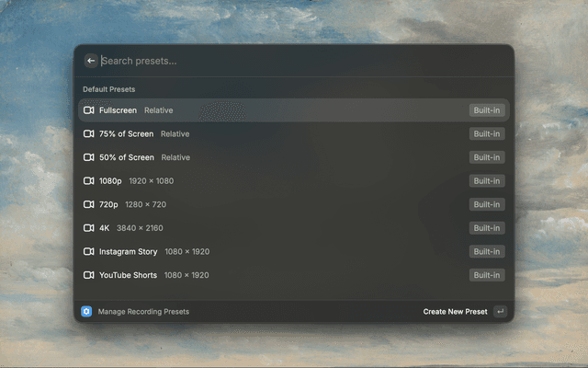Choose the YouTube Shorts preset row
This screenshot has height=368, width=588.
(294, 275)
